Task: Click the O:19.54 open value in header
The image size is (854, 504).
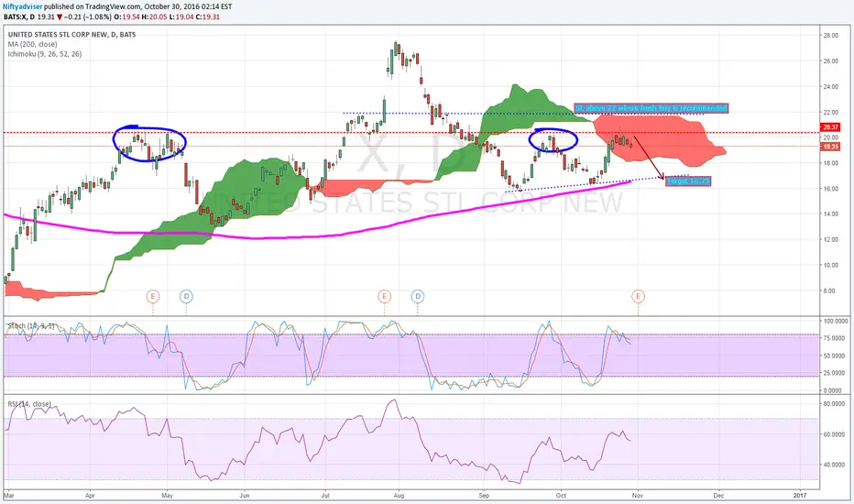Action: 126,16
